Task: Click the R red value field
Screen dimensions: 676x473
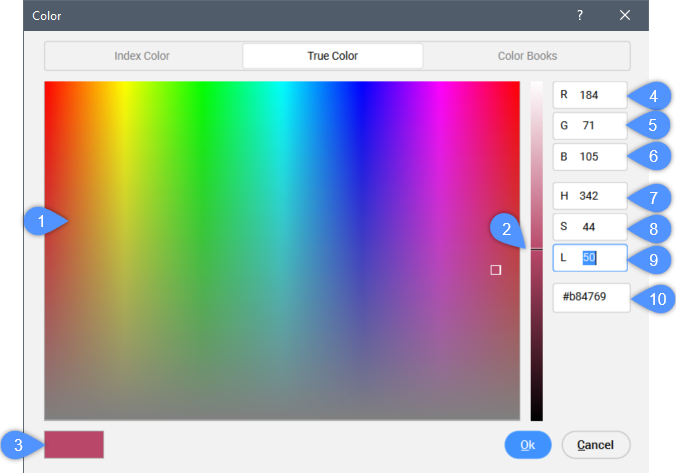Action: (590, 95)
